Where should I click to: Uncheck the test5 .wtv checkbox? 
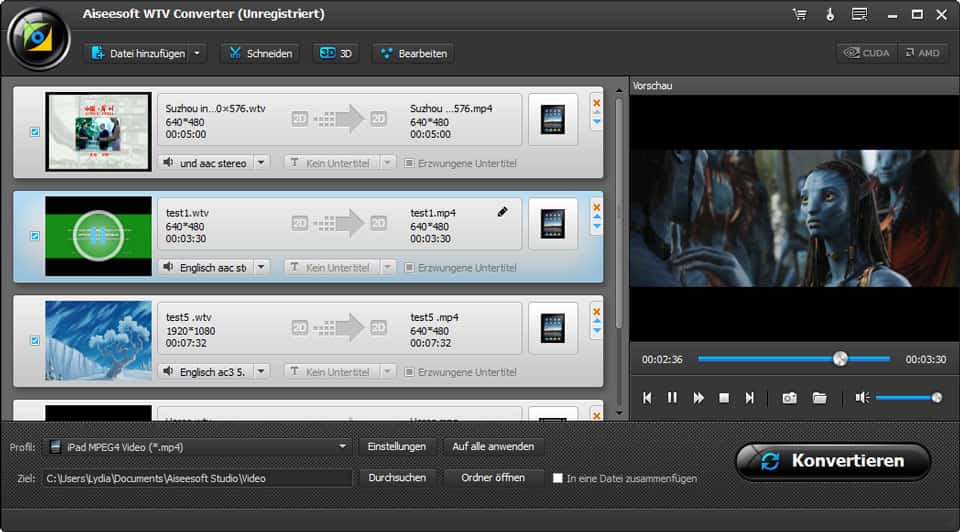[x=35, y=340]
